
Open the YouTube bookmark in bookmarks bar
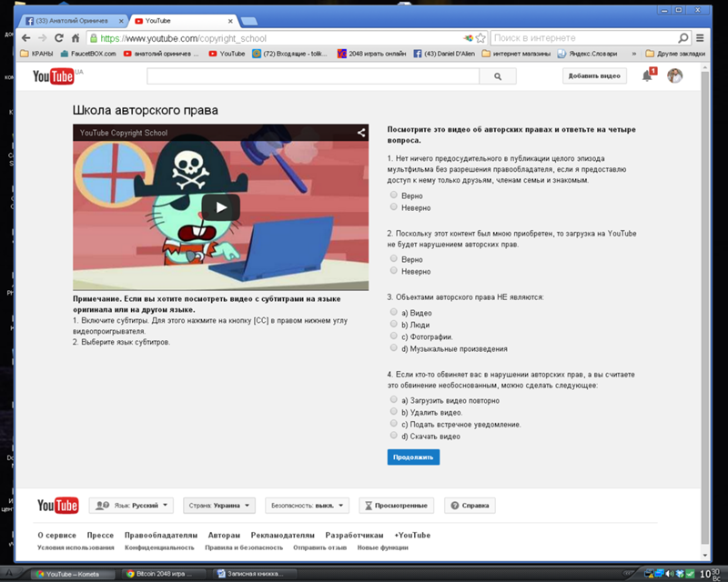(227, 54)
